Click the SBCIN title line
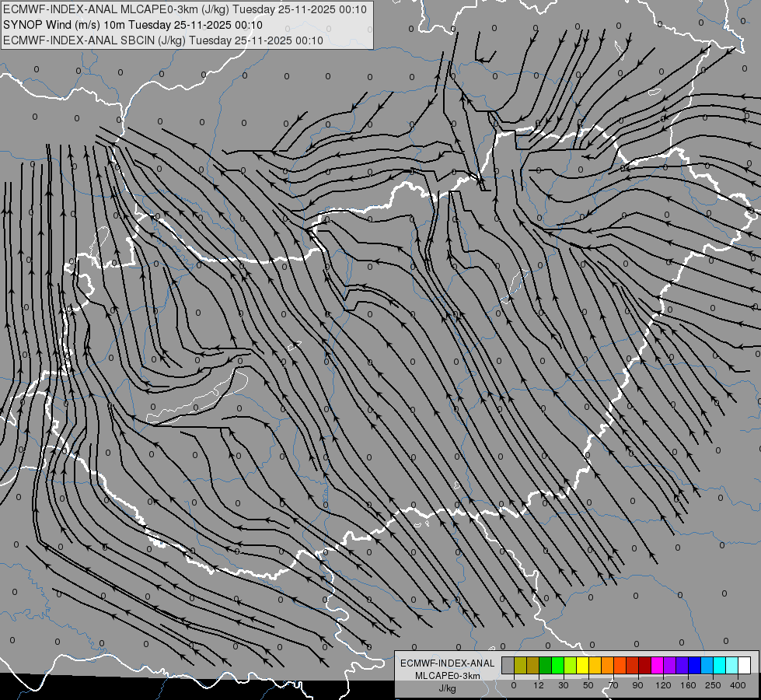Image resolution: width=761 pixels, height=700 pixels. click(x=163, y=40)
